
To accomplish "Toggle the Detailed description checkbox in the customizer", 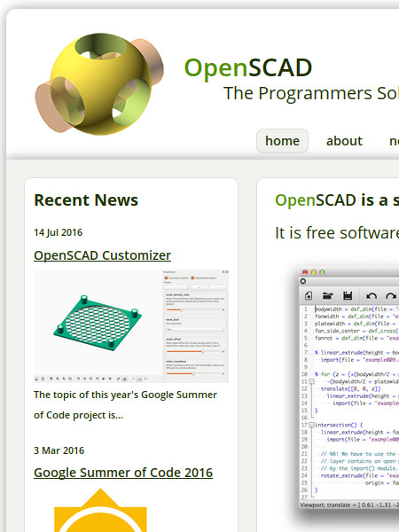I will [x=192, y=278].
